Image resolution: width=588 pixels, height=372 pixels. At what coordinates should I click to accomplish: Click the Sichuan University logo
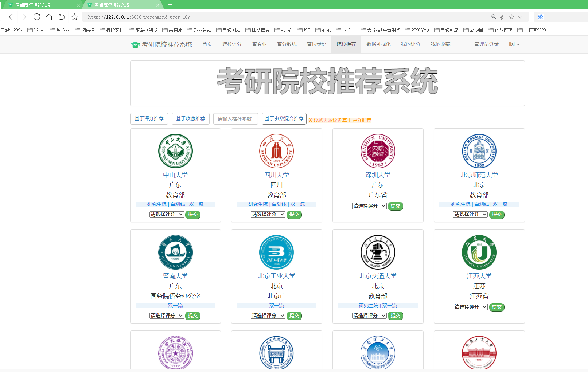(277, 151)
